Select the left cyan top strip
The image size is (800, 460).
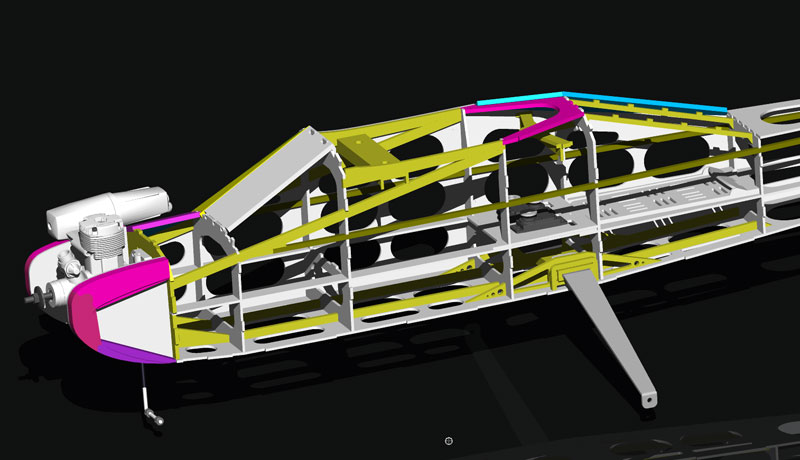click(520, 100)
